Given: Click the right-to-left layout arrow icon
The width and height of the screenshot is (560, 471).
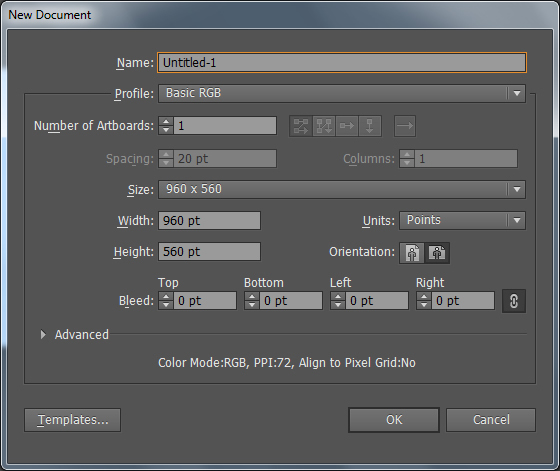Looking at the screenshot, I should [405, 126].
